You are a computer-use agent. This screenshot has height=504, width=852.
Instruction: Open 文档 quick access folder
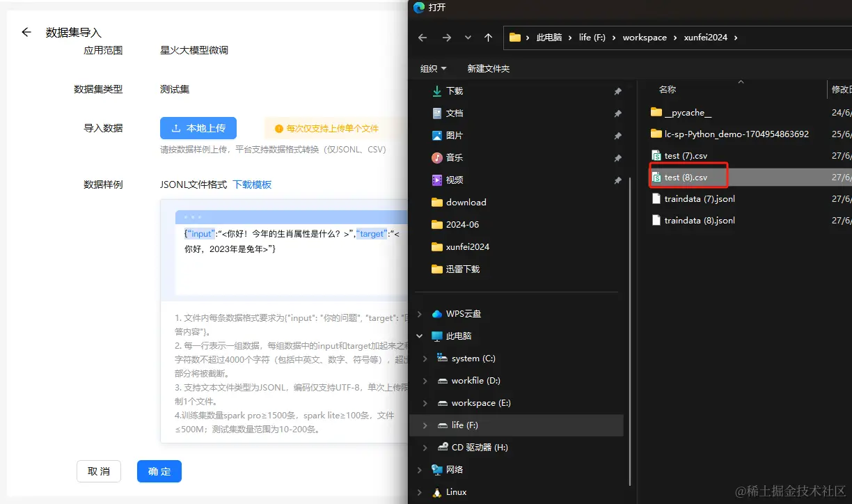[x=455, y=113]
